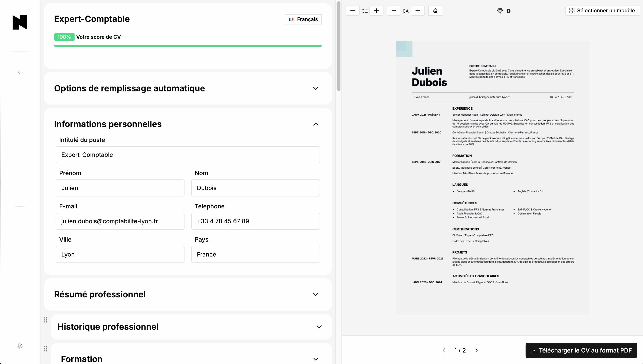
Task: Expand Options de remplissage automatique section
Action: 316,88
